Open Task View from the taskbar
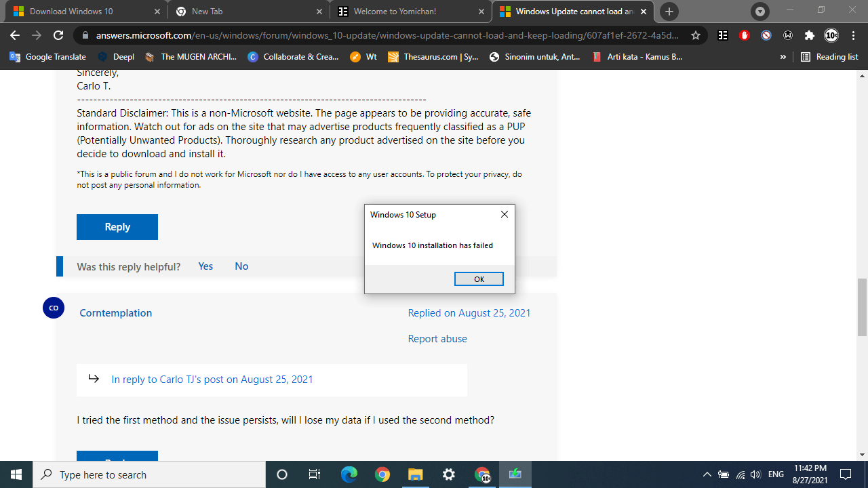The image size is (868, 488). click(314, 474)
